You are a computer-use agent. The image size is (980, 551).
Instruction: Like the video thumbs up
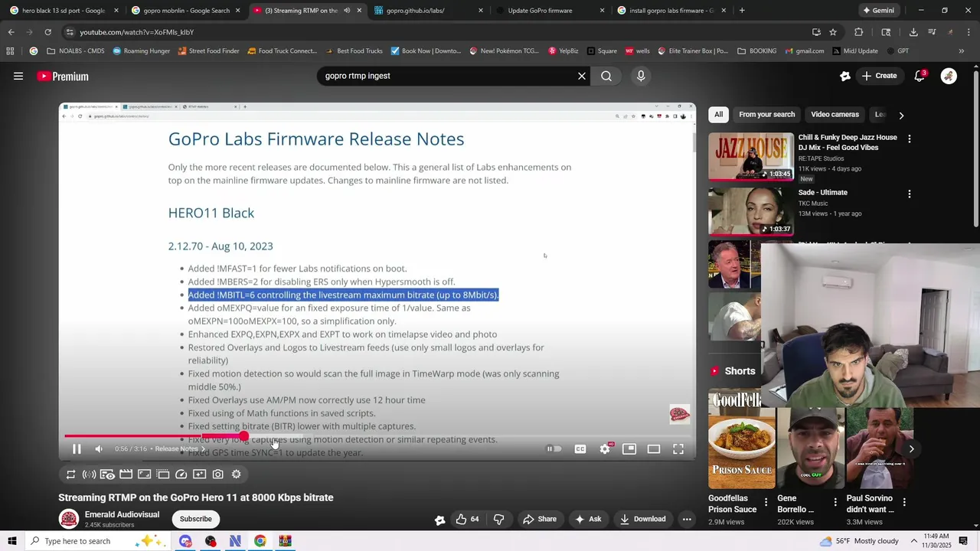point(467,519)
